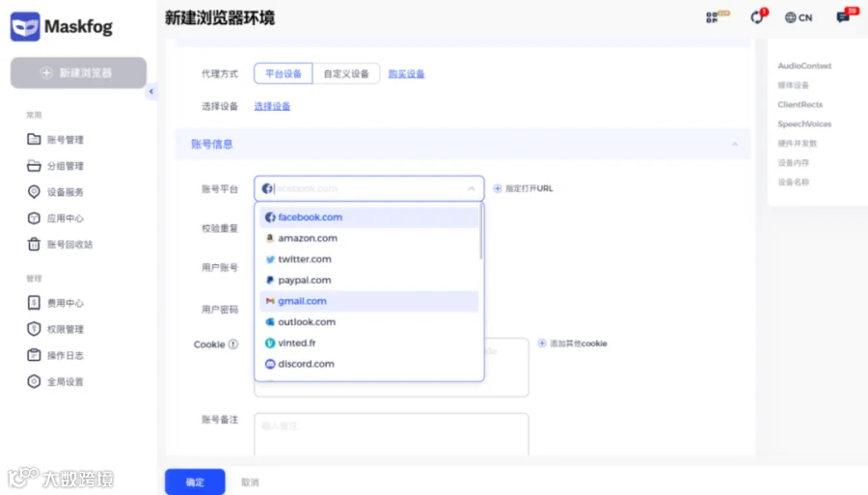Screen dimensions: 868x495
Task: Jump to 设备内存 in right panel
Action: coord(794,163)
